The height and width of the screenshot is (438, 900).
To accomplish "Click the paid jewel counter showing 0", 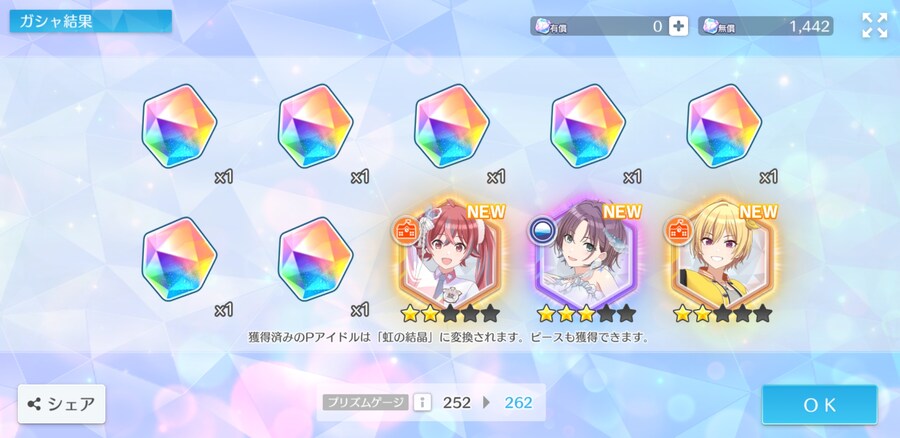I will point(599,26).
